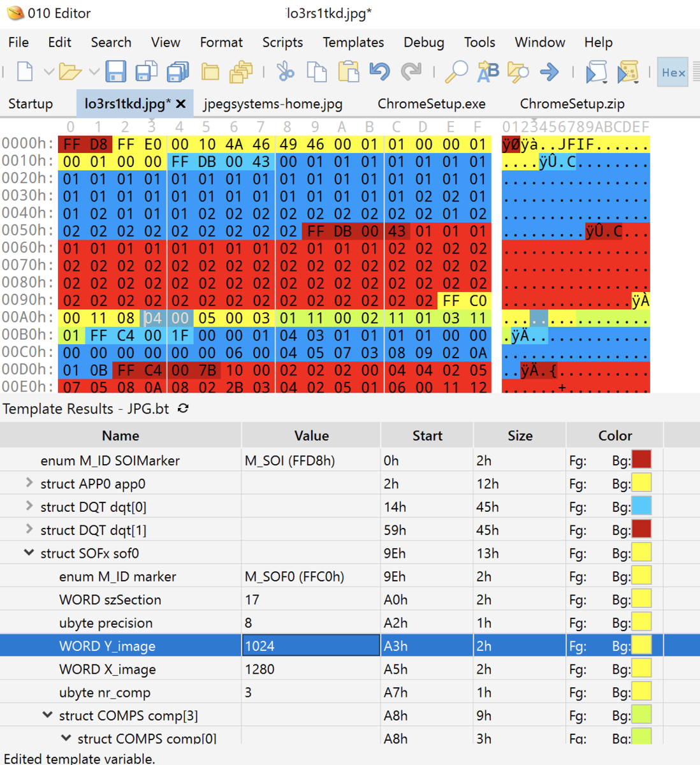Expand struct DQT dqt[0] row
700x765 pixels.
click(x=29, y=506)
